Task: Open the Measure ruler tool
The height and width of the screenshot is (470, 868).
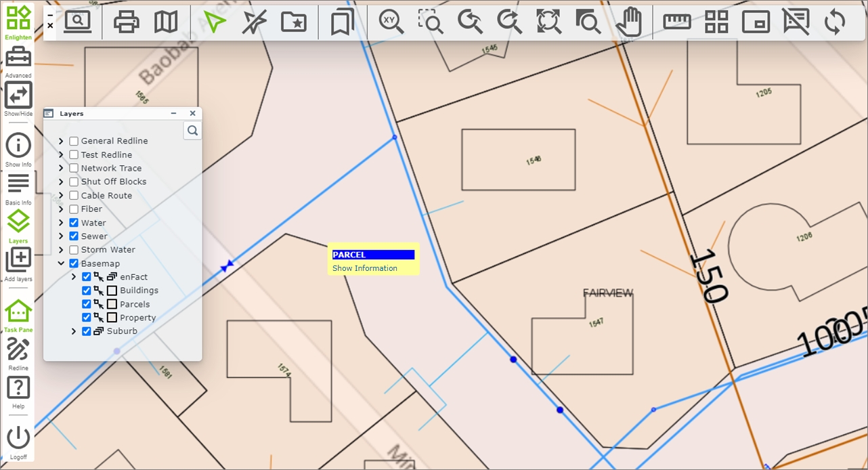Action: click(676, 22)
